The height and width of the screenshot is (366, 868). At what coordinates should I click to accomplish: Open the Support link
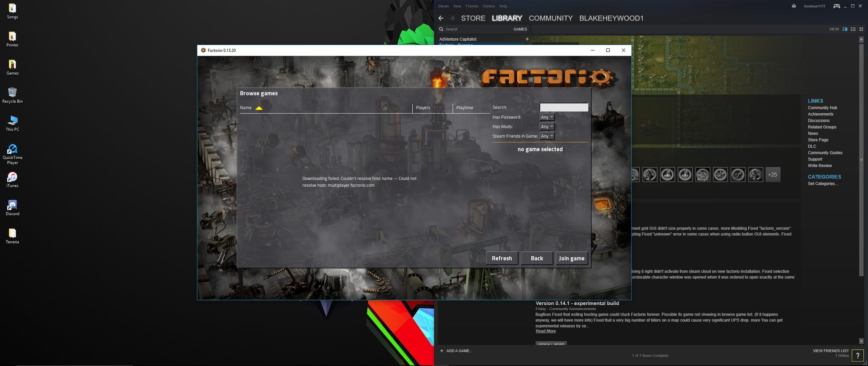click(x=815, y=159)
